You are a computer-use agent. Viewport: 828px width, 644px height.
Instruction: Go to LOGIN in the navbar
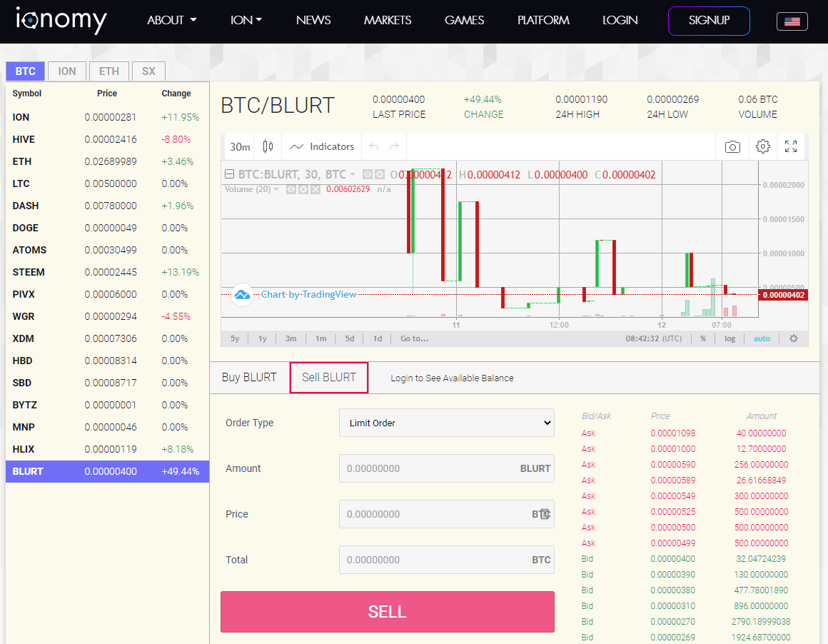coord(620,20)
